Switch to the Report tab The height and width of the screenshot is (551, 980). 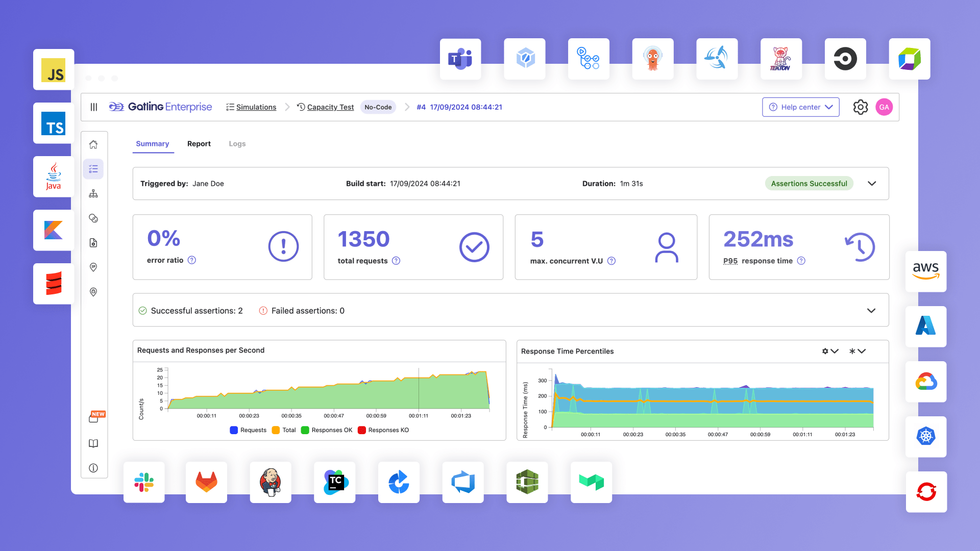199,144
